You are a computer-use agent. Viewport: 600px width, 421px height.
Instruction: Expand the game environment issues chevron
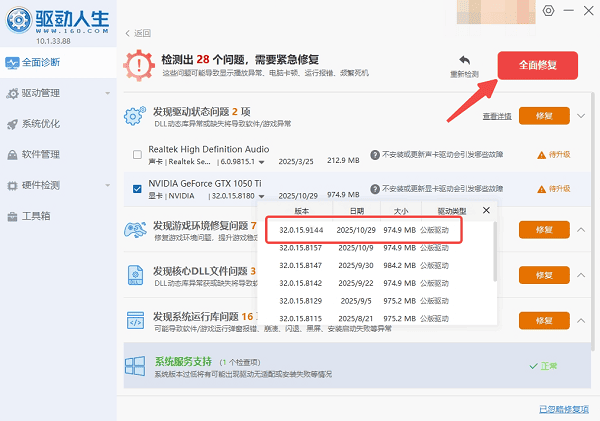pos(581,230)
